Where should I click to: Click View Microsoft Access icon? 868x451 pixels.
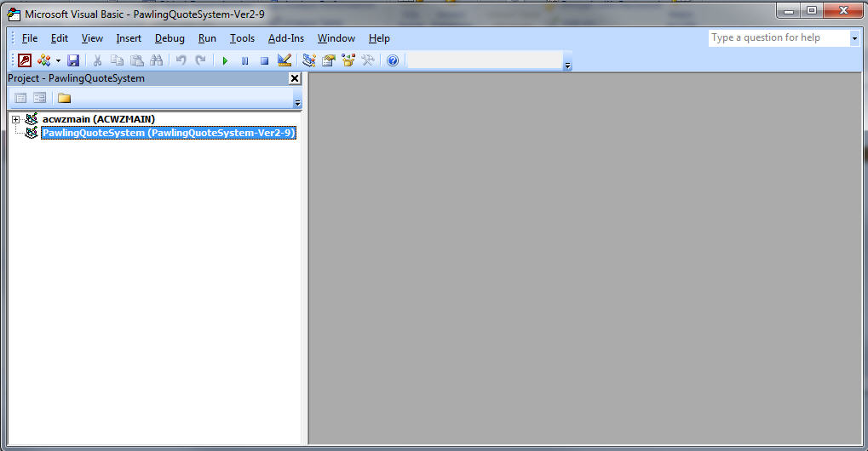click(25, 60)
